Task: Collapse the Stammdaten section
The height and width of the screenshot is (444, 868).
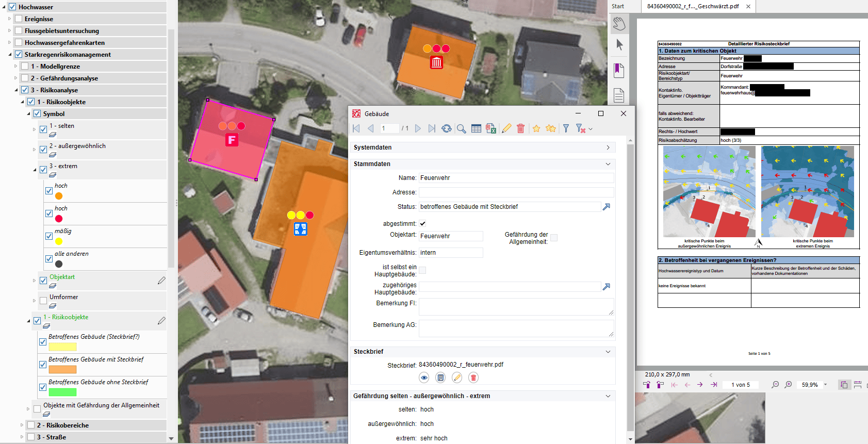Action: (608, 164)
